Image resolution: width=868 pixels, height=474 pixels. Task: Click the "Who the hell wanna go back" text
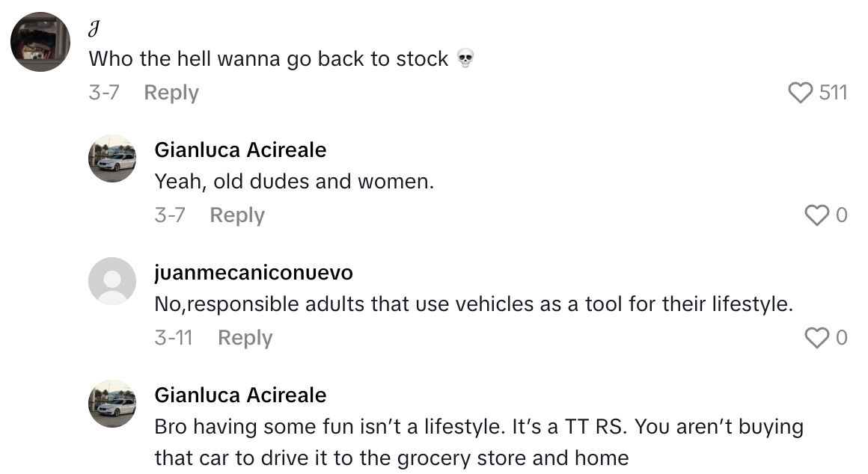coord(268,59)
